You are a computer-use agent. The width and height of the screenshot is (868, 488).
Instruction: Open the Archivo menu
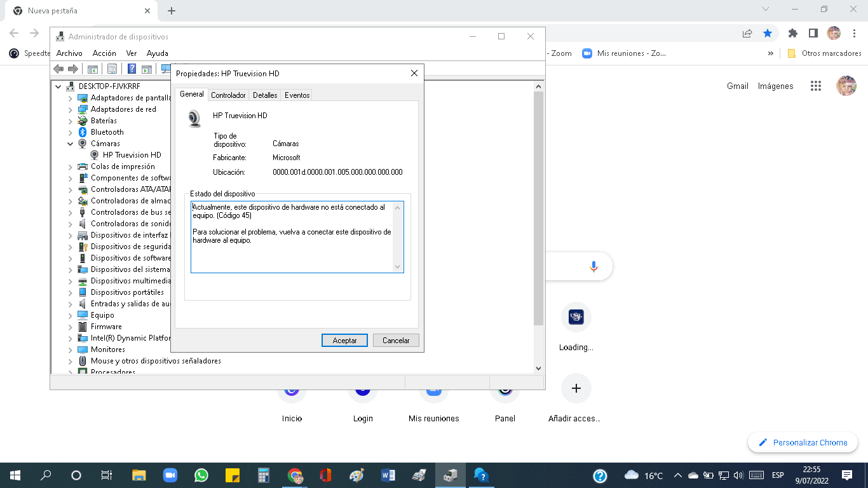pyautogui.click(x=69, y=53)
